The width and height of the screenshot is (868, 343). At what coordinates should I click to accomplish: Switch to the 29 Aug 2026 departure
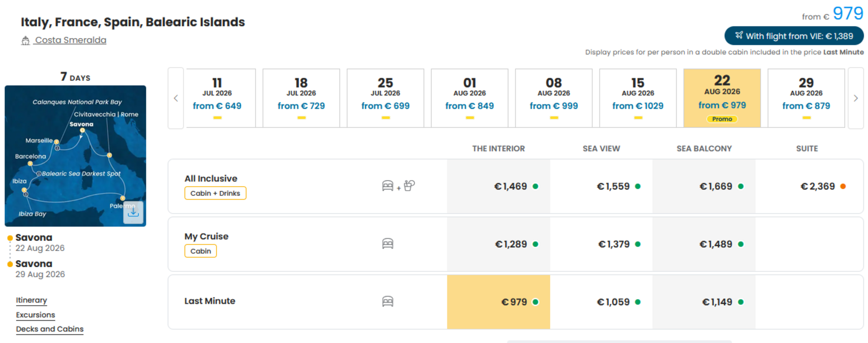coord(806,98)
